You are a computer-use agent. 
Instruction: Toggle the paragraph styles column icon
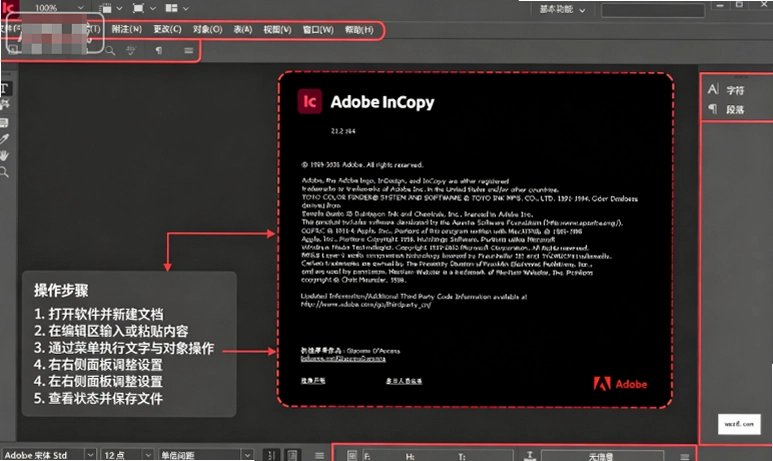coord(292,455)
